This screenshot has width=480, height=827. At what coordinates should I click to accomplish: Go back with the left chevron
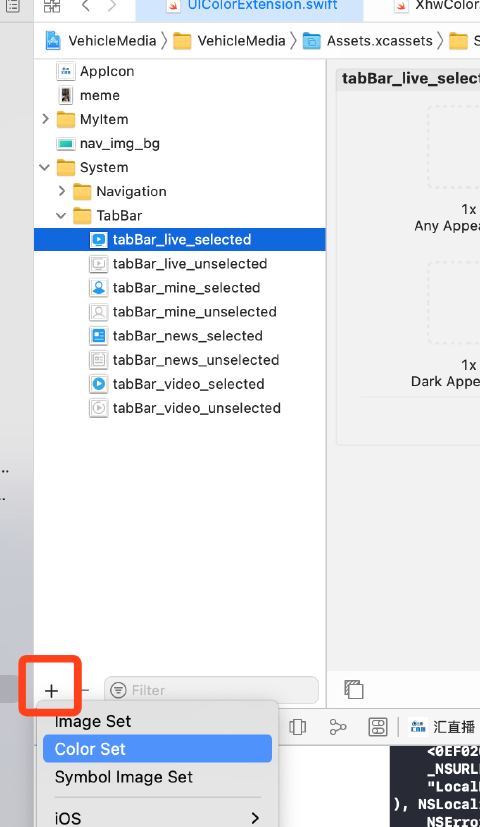pos(85,6)
